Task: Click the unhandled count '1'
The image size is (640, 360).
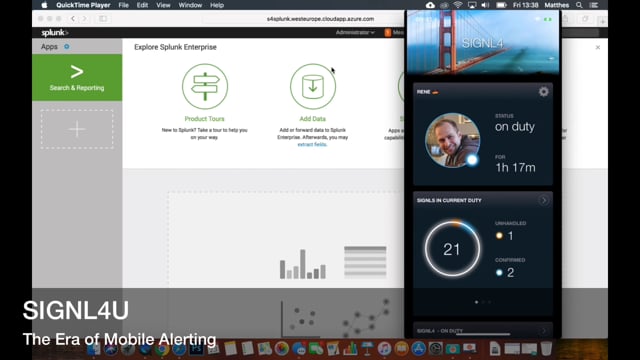Action: point(511,236)
